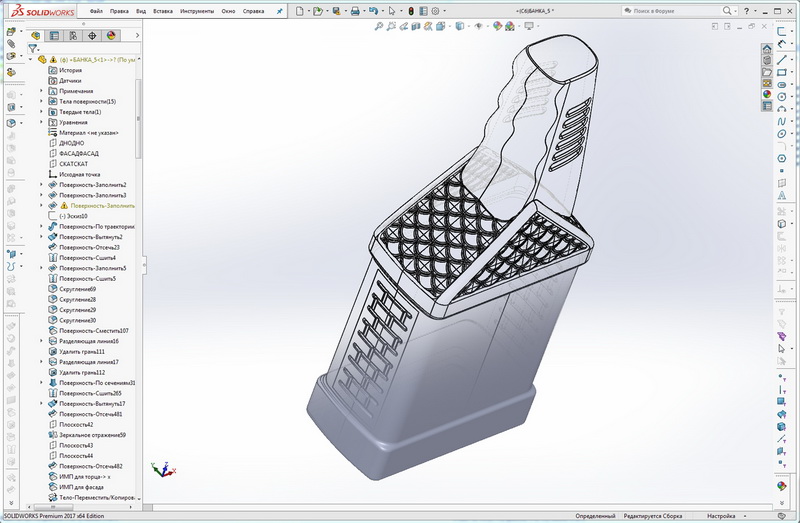Switch to DimXpertManager crosshair tab
800x523 pixels.
click(92, 35)
